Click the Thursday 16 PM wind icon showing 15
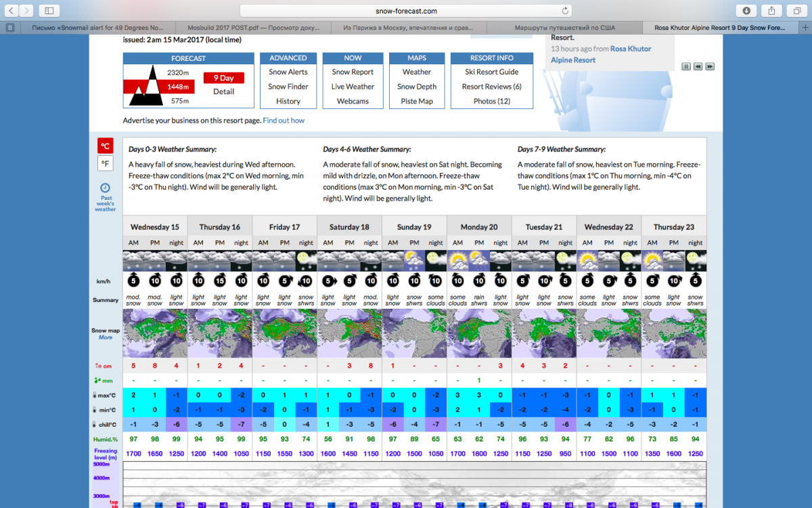The height and width of the screenshot is (508, 812). 220,280
